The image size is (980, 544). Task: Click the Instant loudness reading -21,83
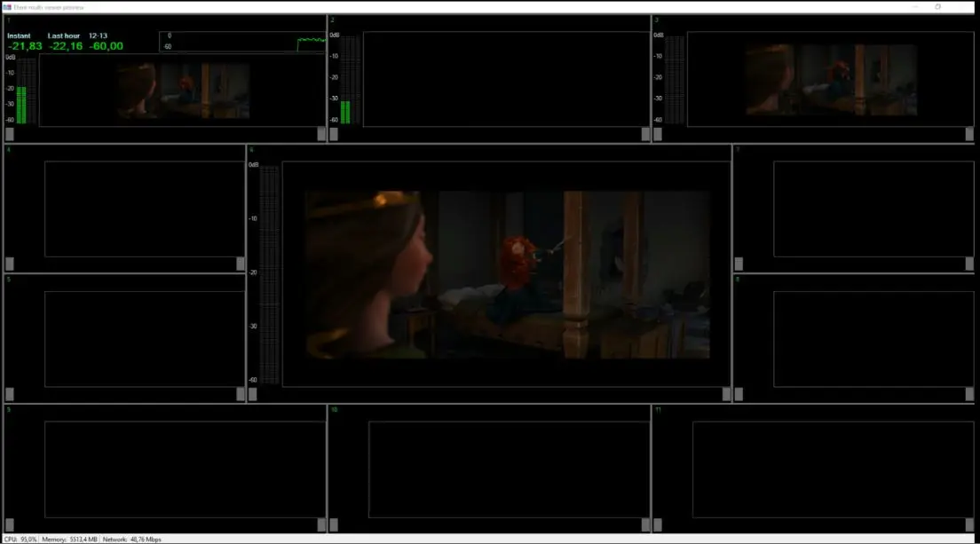point(25,46)
